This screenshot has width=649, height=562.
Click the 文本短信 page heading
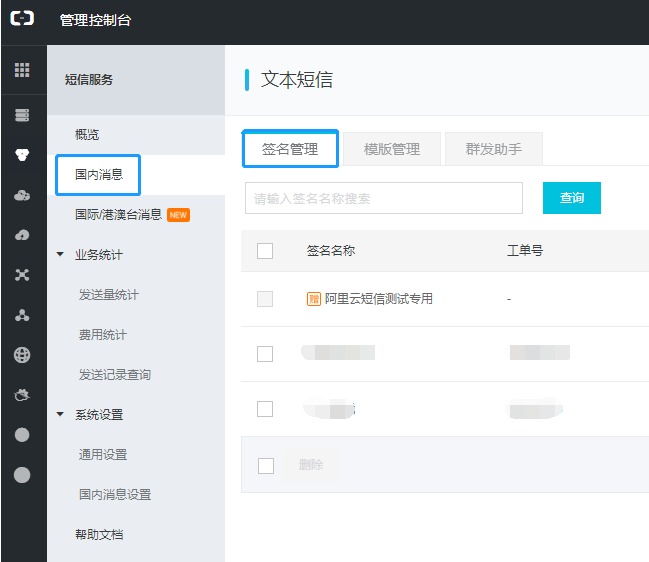[x=297, y=79]
